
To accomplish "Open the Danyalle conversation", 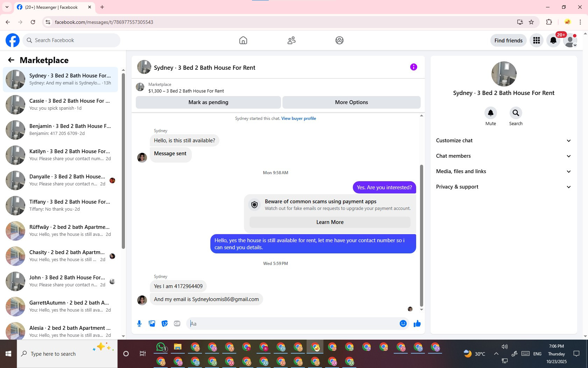I will [x=60, y=180].
